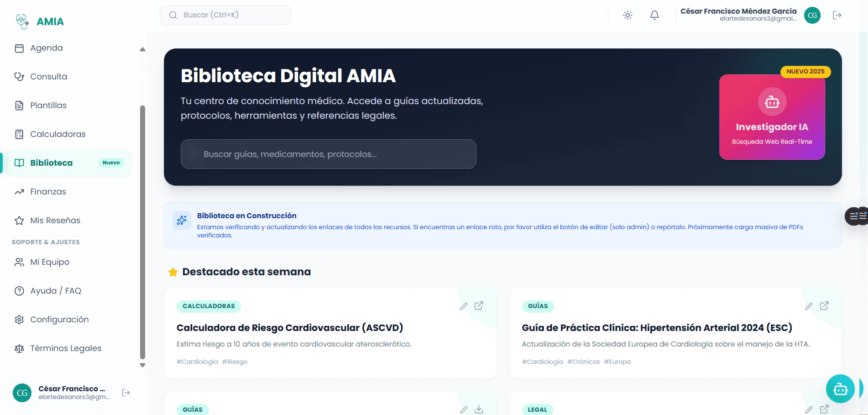The image size is (868, 415).
Task: Open the Investigador IA card
Action: click(x=772, y=117)
